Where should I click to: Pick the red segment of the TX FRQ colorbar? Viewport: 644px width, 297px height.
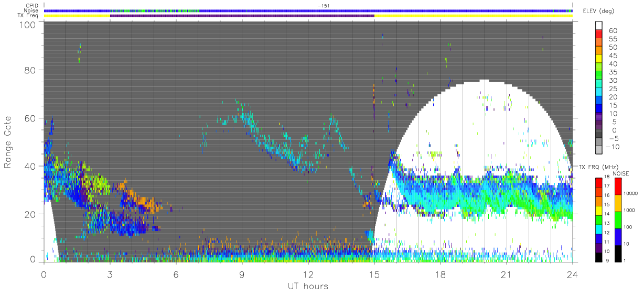(598, 182)
